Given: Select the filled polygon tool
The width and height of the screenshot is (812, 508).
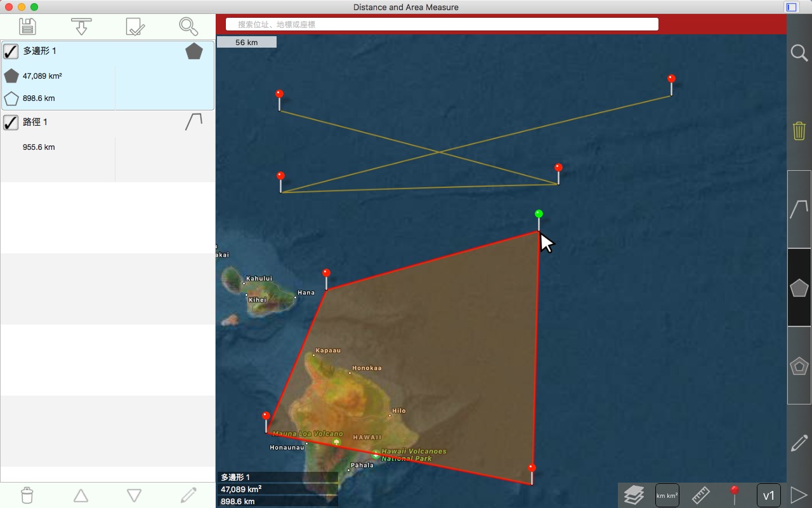Looking at the screenshot, I should point(799,288).
